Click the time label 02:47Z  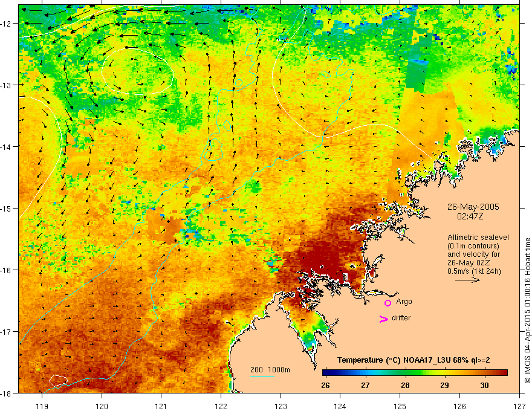tap(470, 216)
